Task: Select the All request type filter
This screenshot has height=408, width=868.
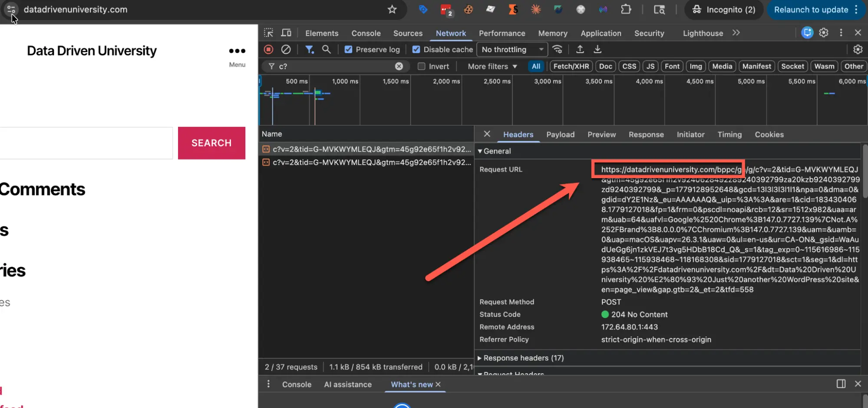Action: point(536,66)
